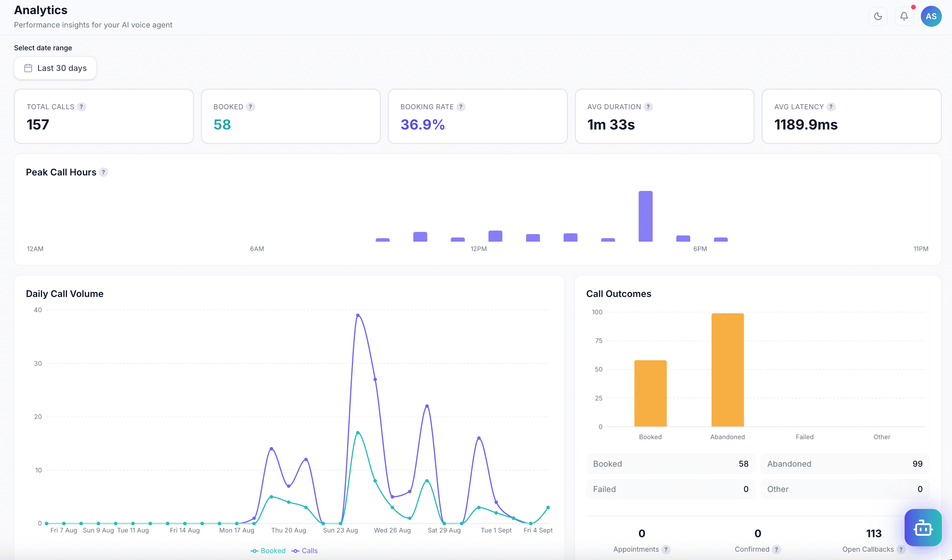Click the Open Callbacks value 113
The height and width of the screenshot is (560, 952).
click(874, 534)
